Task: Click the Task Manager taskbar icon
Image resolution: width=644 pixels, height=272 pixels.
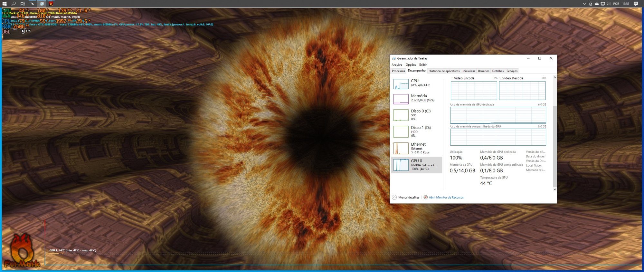Action: (42, 4)
